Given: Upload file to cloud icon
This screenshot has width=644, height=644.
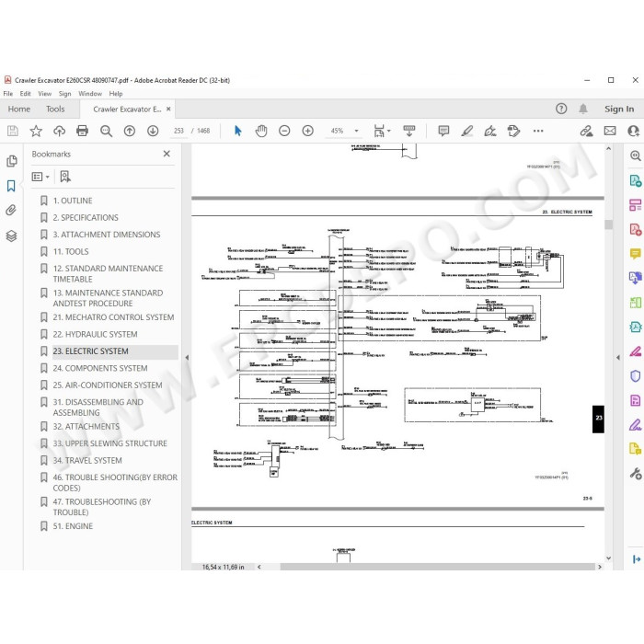Looking at the screenshot, I should 59,131.
